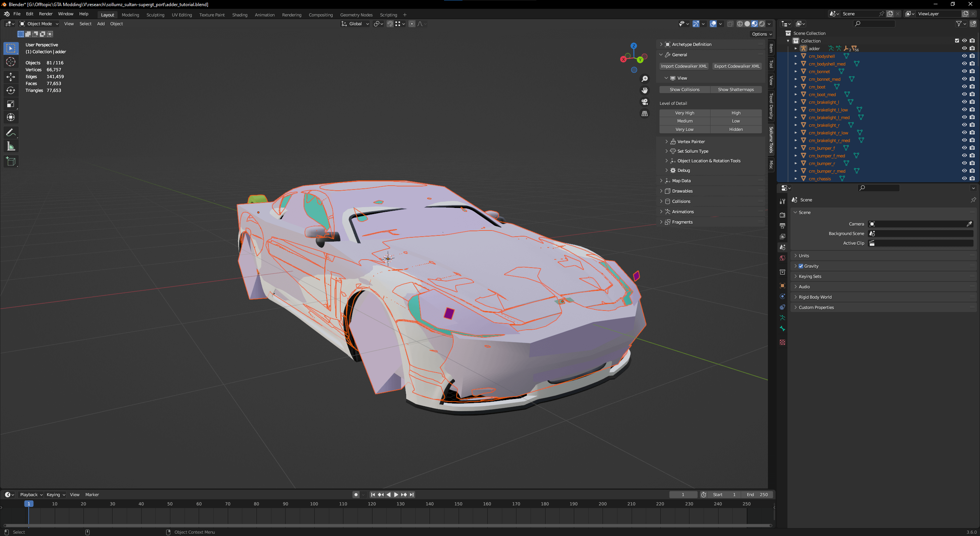This screenshot has height=536, width=980.
Task: Expand the Drawables panel
Action: coord(682,191)
